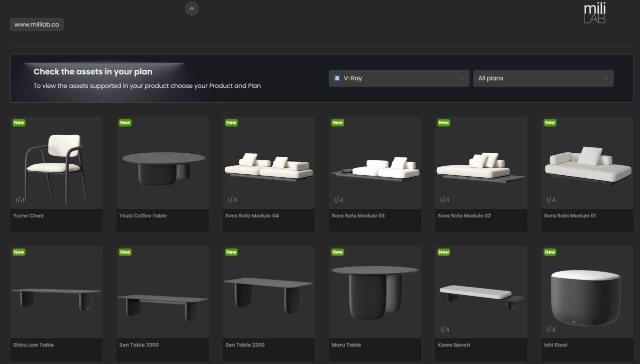The height and width of the screenshot is (364, 640).
Task: Click the V-Ray logo icon in the product dropdown
Action: click(x=337, y=78)
